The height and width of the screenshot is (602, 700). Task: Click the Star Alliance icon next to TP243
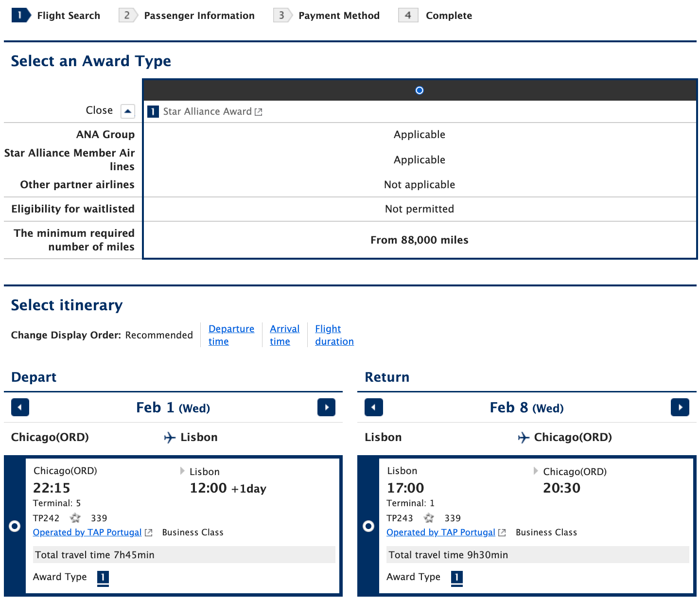click(428, 518)
